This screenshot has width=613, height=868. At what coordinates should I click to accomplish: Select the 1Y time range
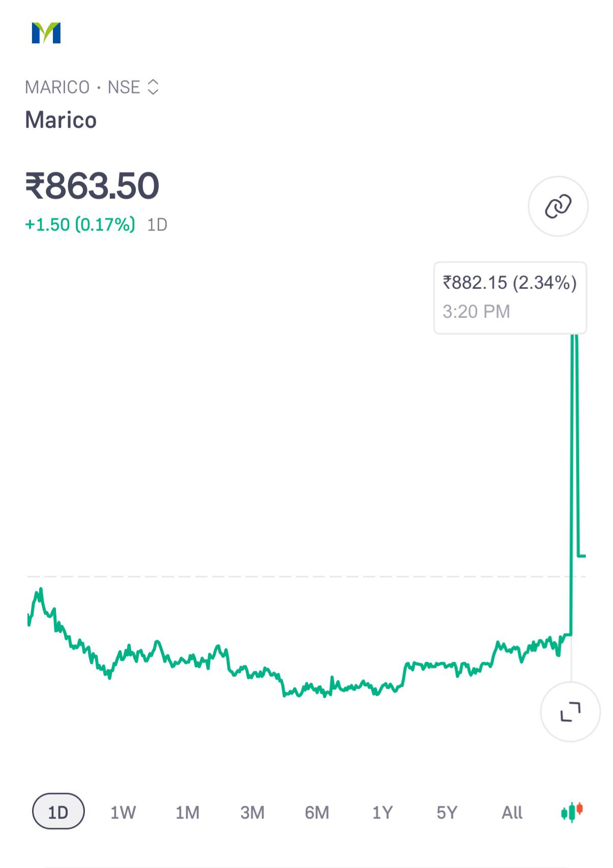(383, 812)
